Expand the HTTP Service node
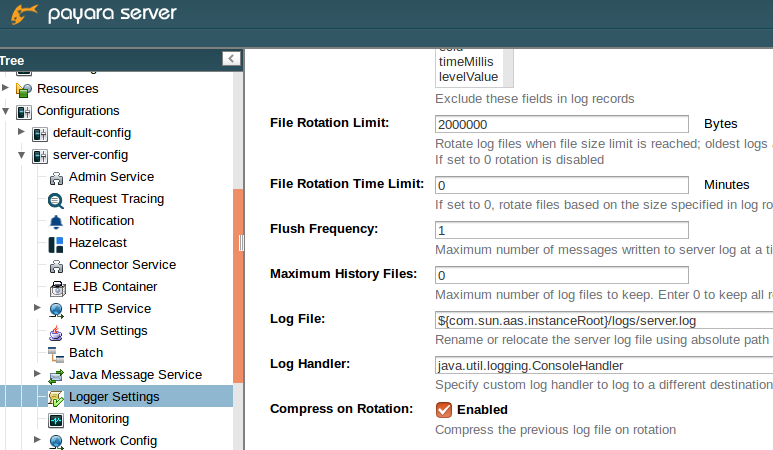This screenshot has width=773, height=450. [x=37, y=308]
